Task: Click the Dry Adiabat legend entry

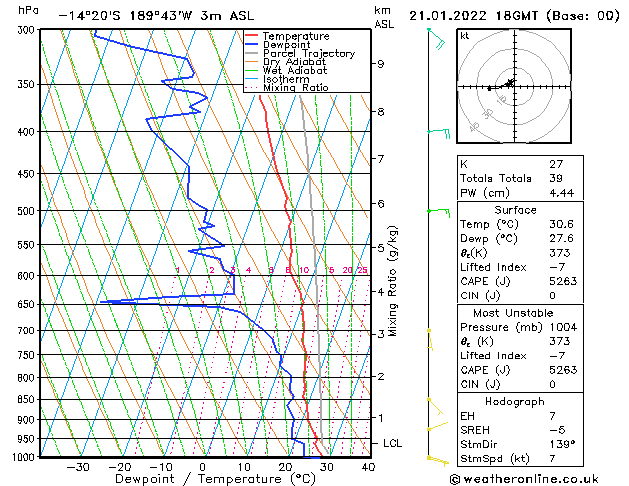Action: click(286, 62)
